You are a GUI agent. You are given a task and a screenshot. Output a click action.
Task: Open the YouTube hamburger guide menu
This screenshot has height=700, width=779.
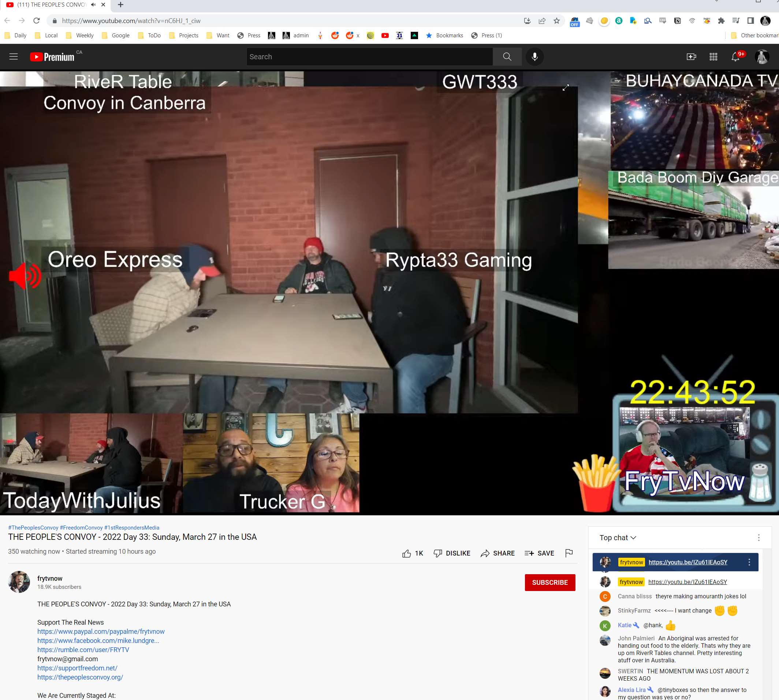click(x=14, y=57)
